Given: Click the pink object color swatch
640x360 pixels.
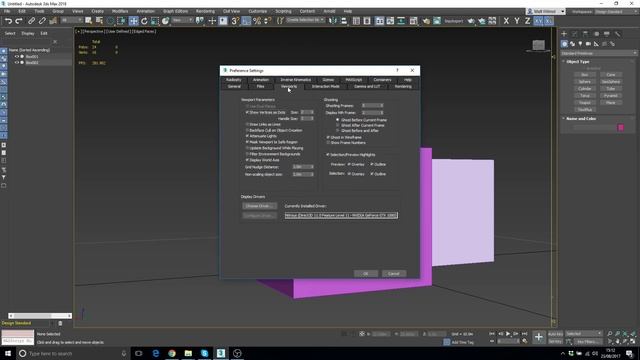Looking at the screenshot, I should 621,128.
